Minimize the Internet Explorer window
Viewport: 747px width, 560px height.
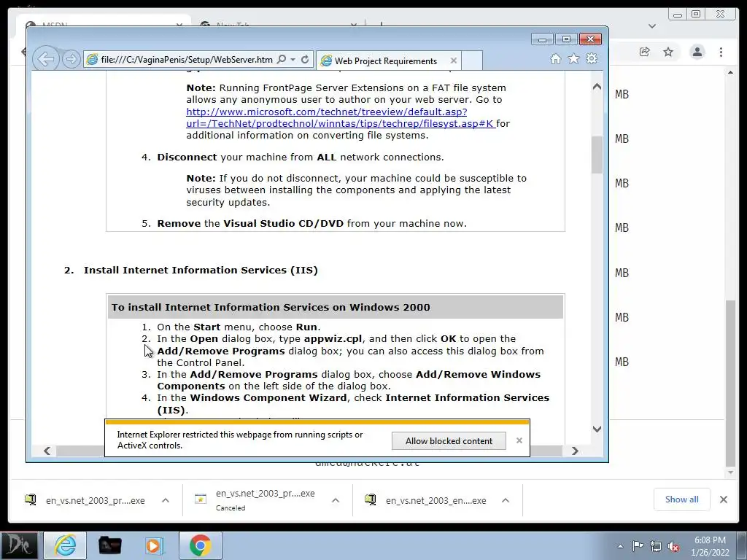coord(542,39)
